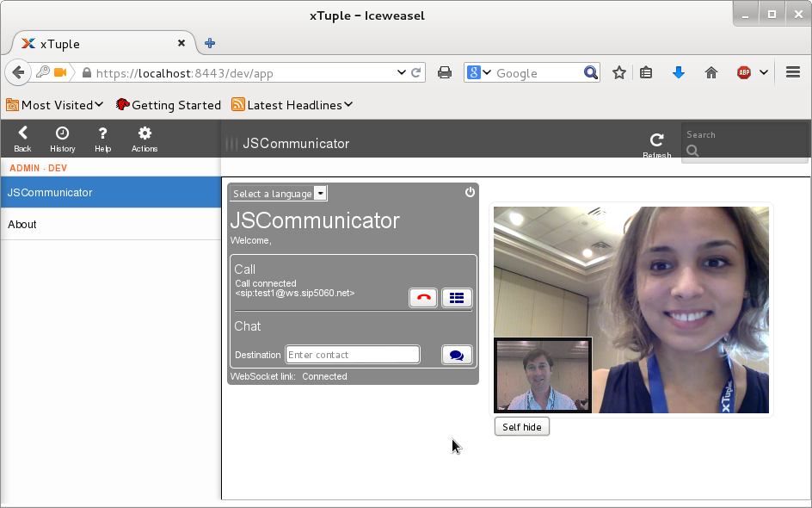Close the xTuple tab

point(181,43)
